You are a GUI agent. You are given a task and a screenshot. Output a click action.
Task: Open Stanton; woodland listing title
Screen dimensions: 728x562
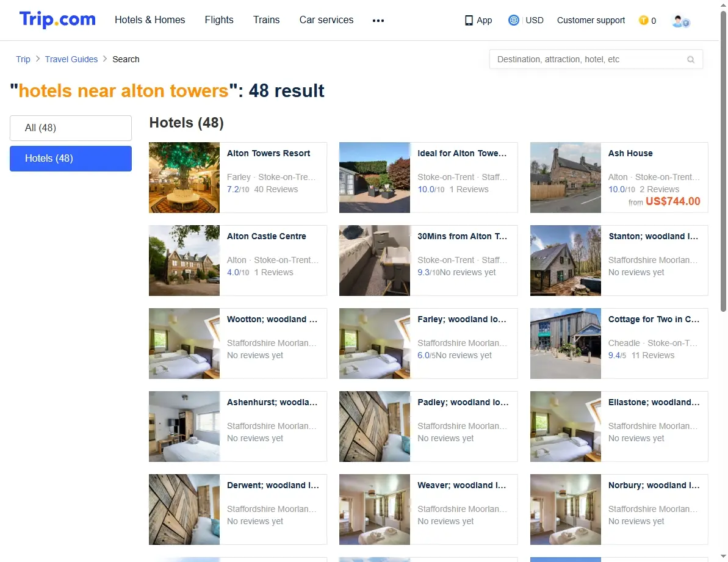click(654, 236)
